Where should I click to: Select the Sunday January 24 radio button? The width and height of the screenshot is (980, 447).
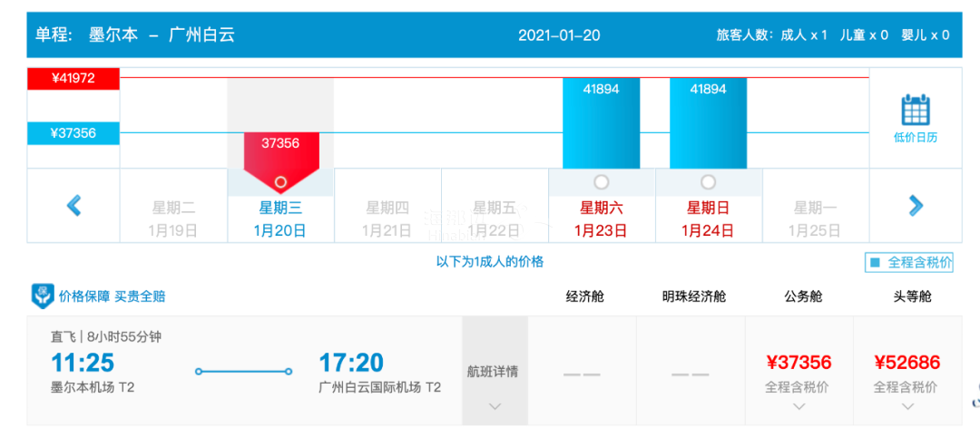point(708,182)
